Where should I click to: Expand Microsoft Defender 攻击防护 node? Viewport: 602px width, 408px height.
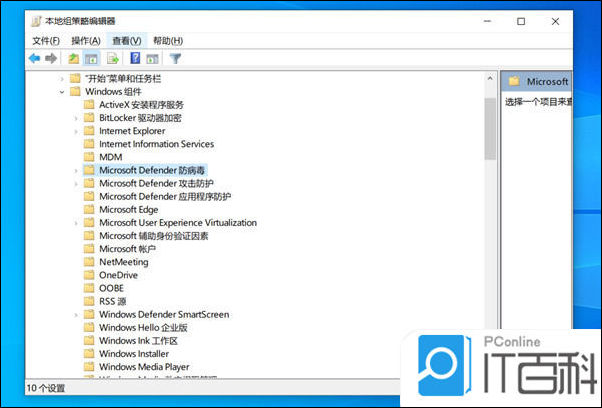click(76, 183)
